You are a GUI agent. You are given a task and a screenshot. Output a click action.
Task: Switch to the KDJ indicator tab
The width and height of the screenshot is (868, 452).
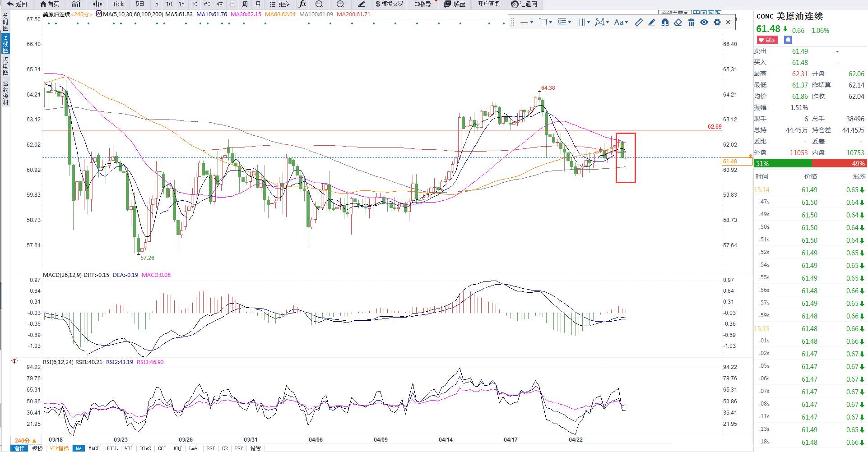point(177,448)
